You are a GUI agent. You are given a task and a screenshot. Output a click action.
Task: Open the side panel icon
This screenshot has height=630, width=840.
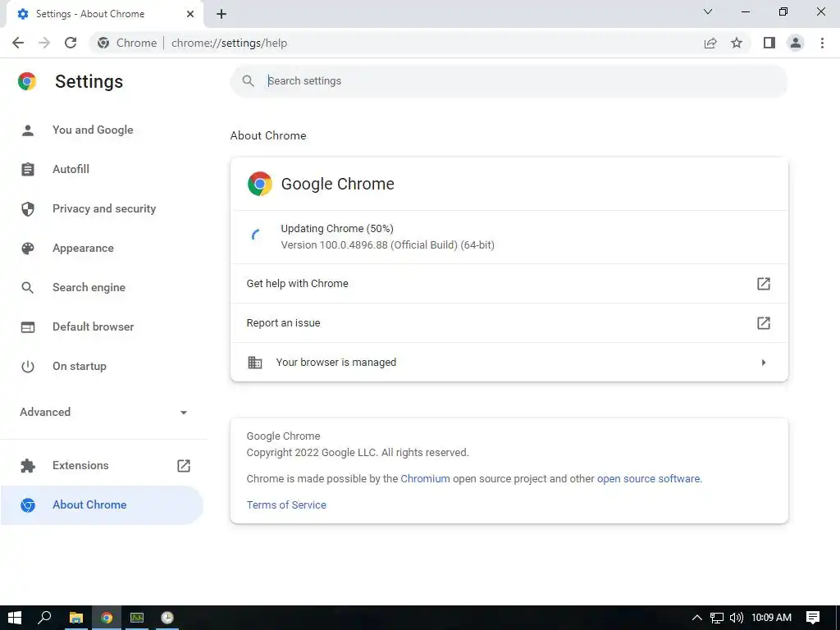769,43
